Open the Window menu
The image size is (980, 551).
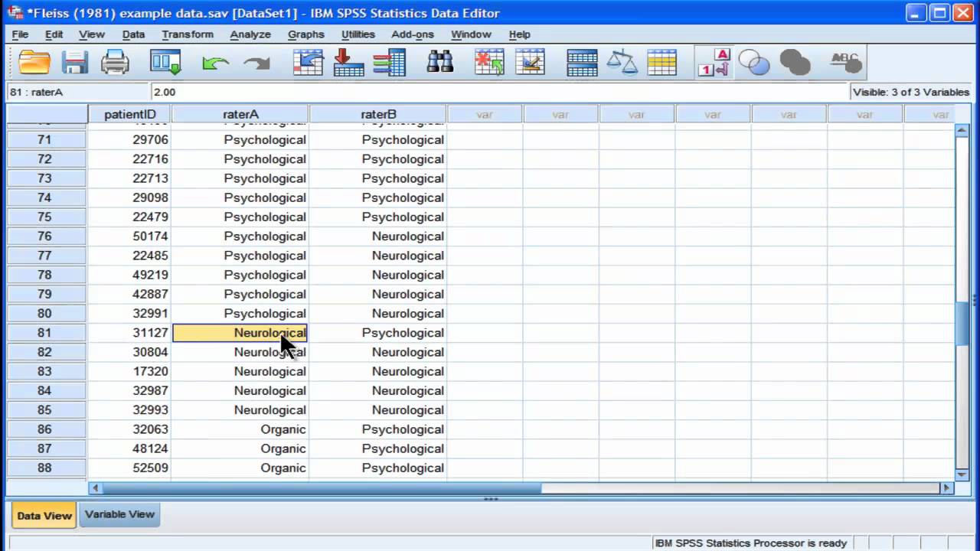coord(471,34)
